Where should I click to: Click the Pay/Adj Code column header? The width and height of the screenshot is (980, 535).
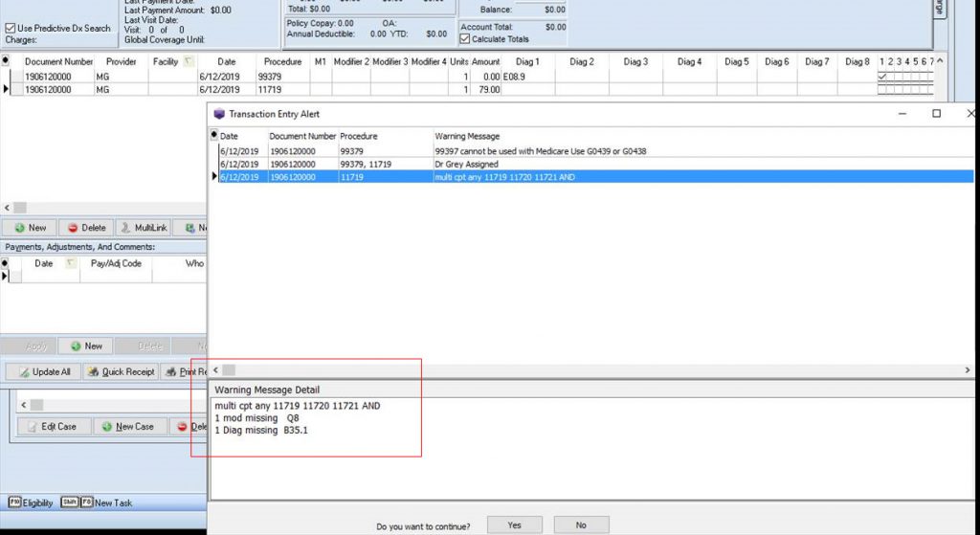click(x=116, y=264)
